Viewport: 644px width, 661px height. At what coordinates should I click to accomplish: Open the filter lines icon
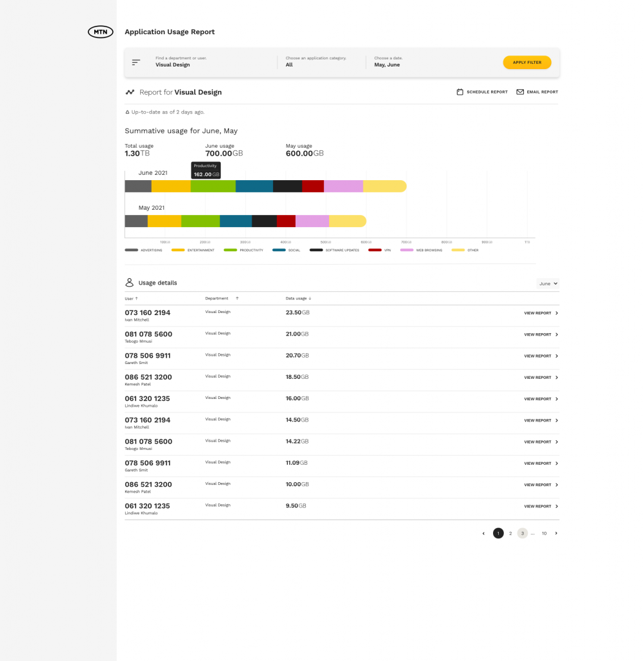click(136, 63)
